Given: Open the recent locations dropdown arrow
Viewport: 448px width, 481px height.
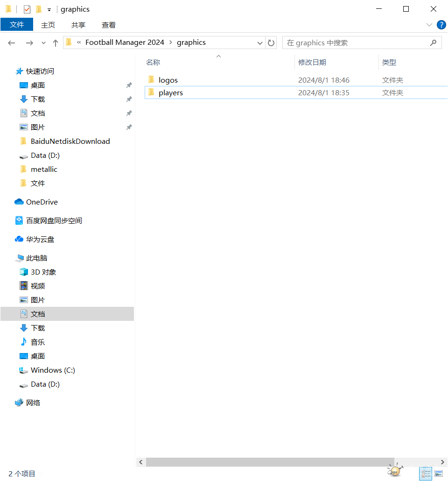Looking at the screenshot, I should (x=43, y=43).
